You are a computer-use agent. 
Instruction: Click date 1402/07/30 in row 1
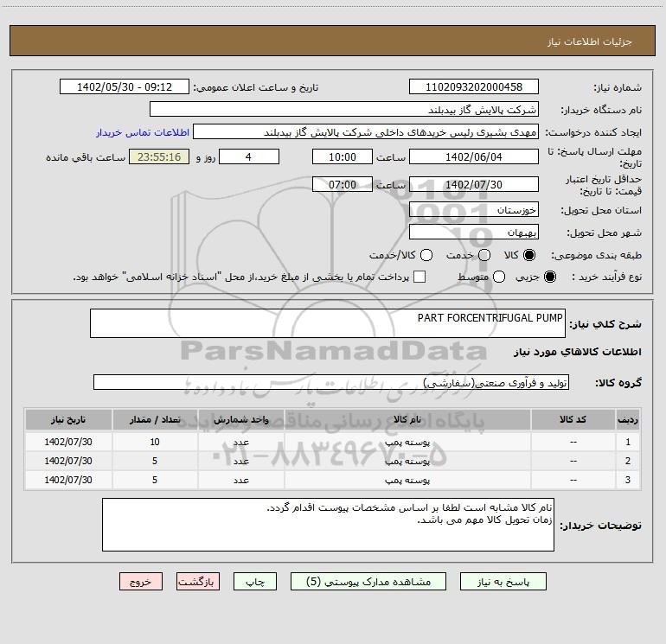click(68, 442)
